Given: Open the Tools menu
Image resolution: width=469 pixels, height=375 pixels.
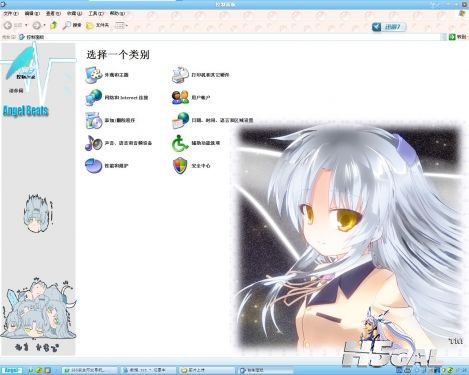Looking at the screenshot, I should pyautogui.click(x=96, y=14).
